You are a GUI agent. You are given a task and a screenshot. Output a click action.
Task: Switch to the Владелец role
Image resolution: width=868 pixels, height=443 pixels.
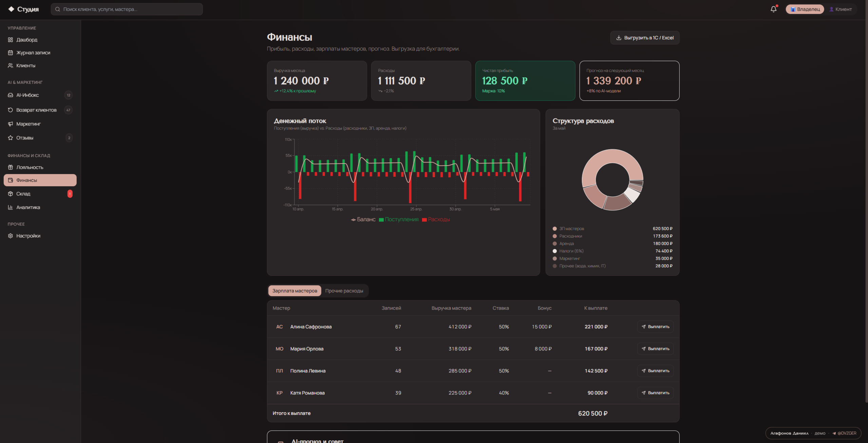click(x=805, y=9)
